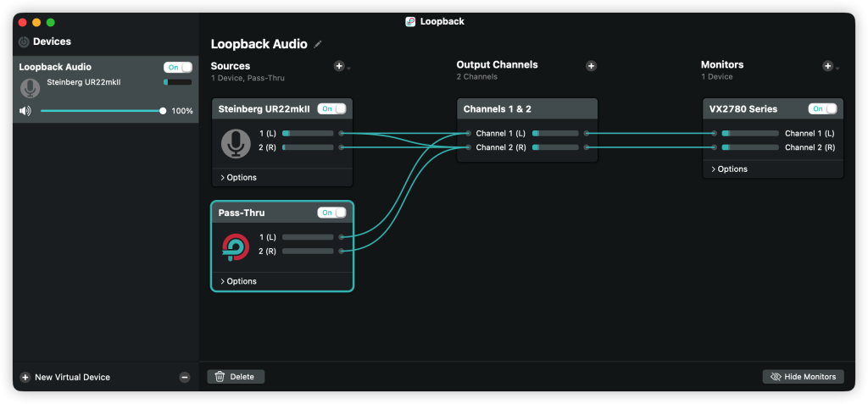Image resolution: width=868 pixels, height=404 pixels.
Task: Toggle the Loopback Audio device On switch
Action: click(178, 67)
